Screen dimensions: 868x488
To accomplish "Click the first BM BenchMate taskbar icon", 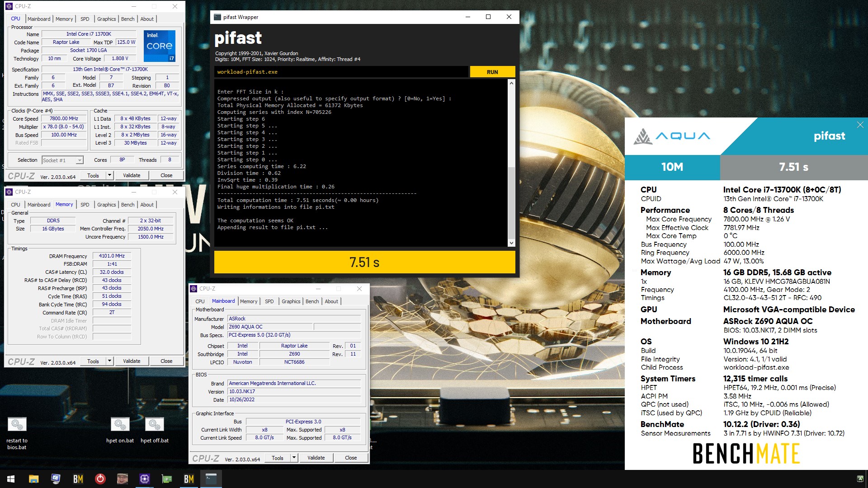I will [78, 479].
